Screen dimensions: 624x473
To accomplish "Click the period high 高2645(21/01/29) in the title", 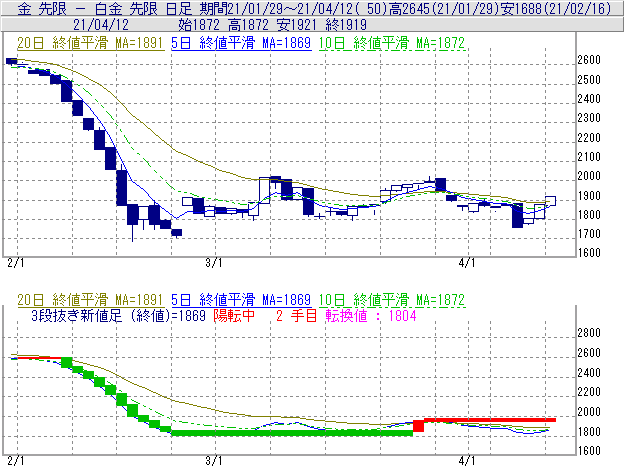I will click(444, 8).
